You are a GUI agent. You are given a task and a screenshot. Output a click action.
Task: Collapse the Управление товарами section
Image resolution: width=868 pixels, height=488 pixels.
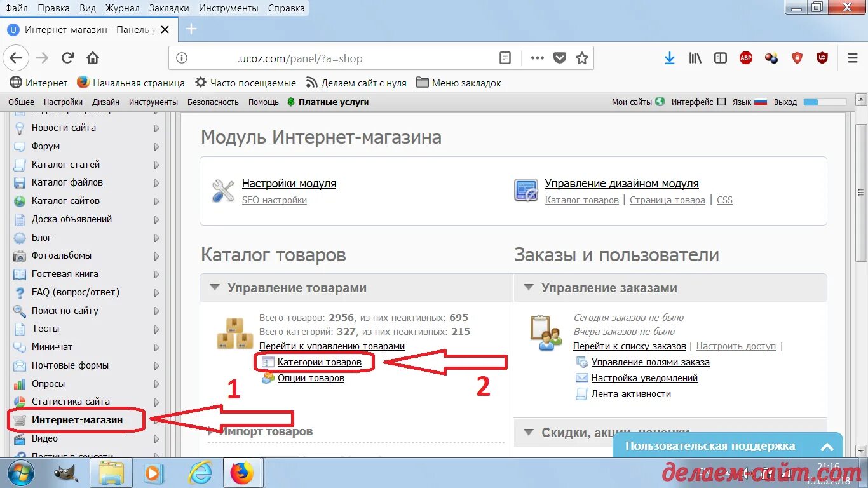[215, 288]
